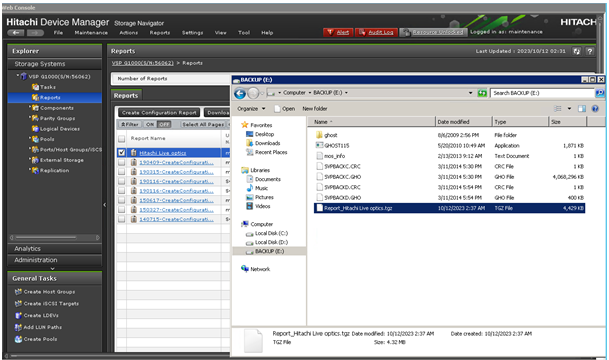Open the Actions menu
The width and height of the screenshot is (609, 360).
[x=129, y=33]
